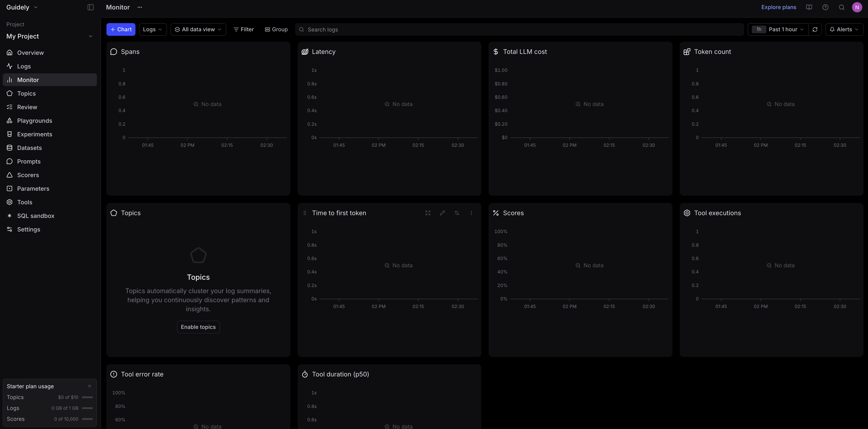Click Enable topics button
The height and width of the screenshot is (429, 868).
[198, 327]
